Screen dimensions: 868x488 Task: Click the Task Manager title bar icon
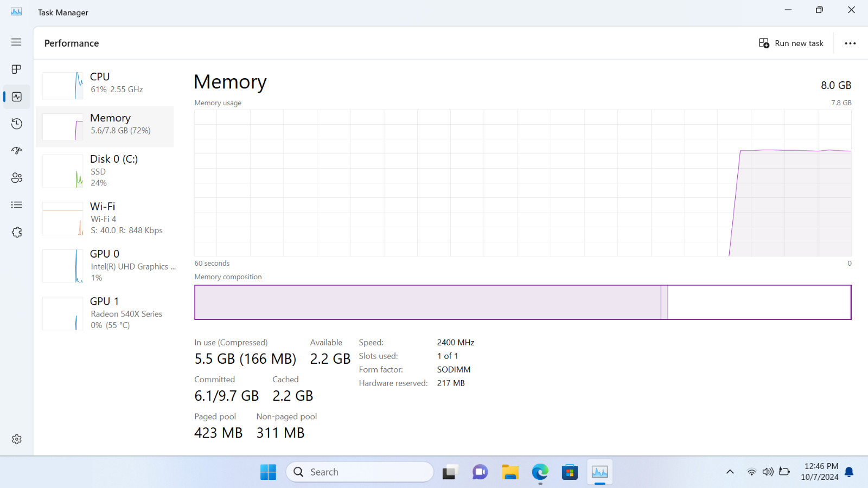coord(16,12)
